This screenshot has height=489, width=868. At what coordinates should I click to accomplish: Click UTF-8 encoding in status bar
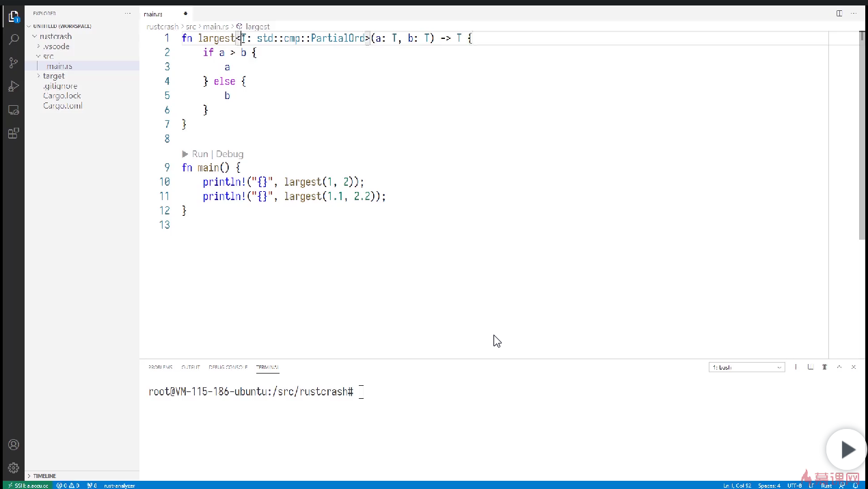pyautogui.click(x=795, y=485)
